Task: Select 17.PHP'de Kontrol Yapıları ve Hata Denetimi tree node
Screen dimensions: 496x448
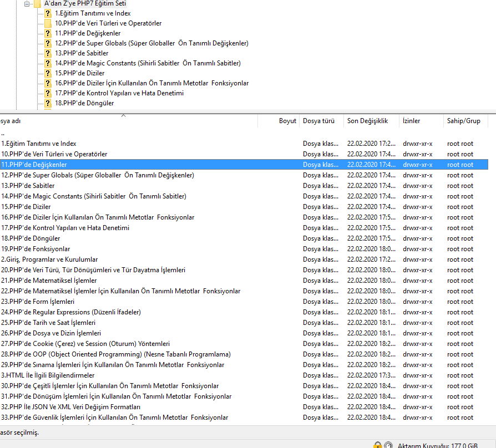Action: pyautogui.click(x=119, y=93)
